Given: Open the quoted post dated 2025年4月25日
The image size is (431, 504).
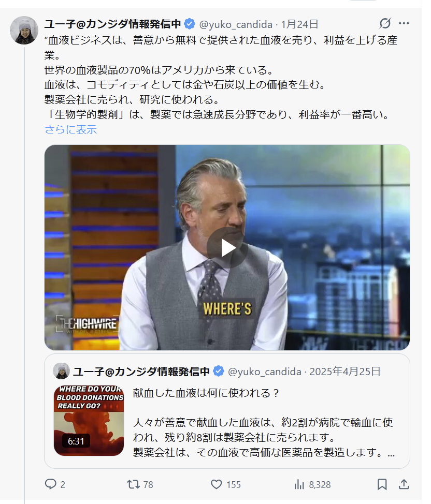Looking at the screenshot, I should (344, 371).
